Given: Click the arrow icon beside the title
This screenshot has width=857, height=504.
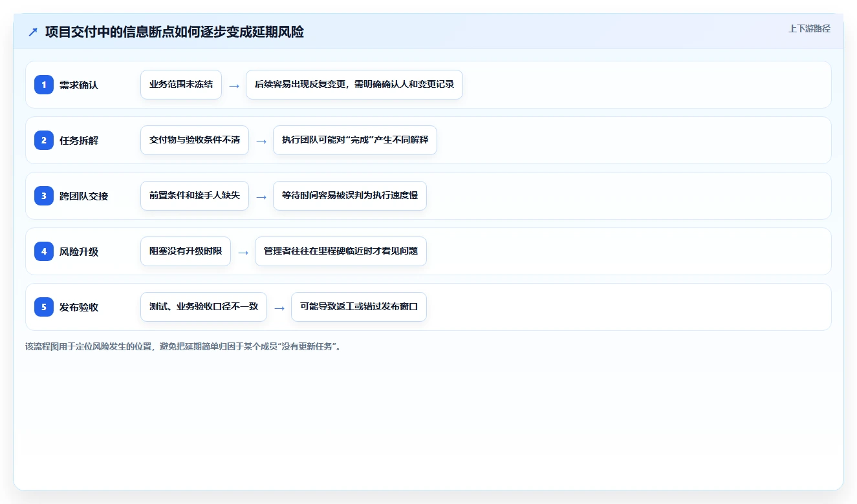Looking at the screenshot, I should pyautogui.click(x=33, y=32).
